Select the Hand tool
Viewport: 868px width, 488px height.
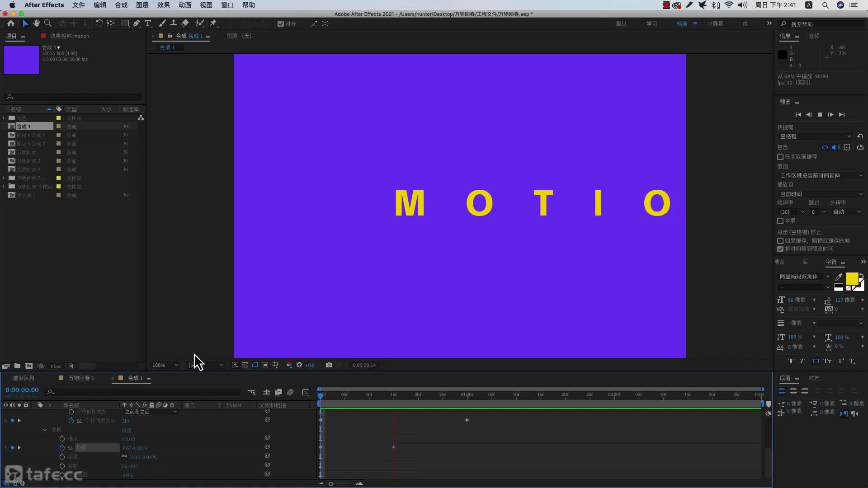click(x=36, y=23)
